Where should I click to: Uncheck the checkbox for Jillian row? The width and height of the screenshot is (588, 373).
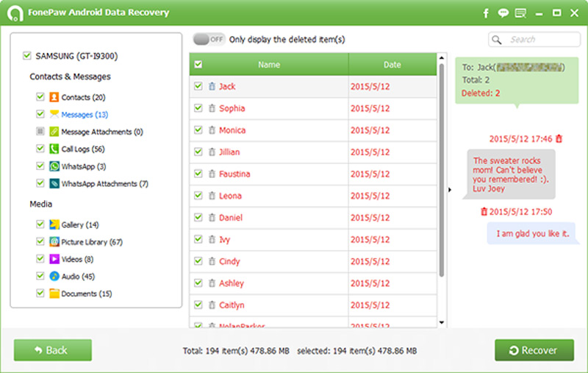pyautogui.click(x=198, y=152)
